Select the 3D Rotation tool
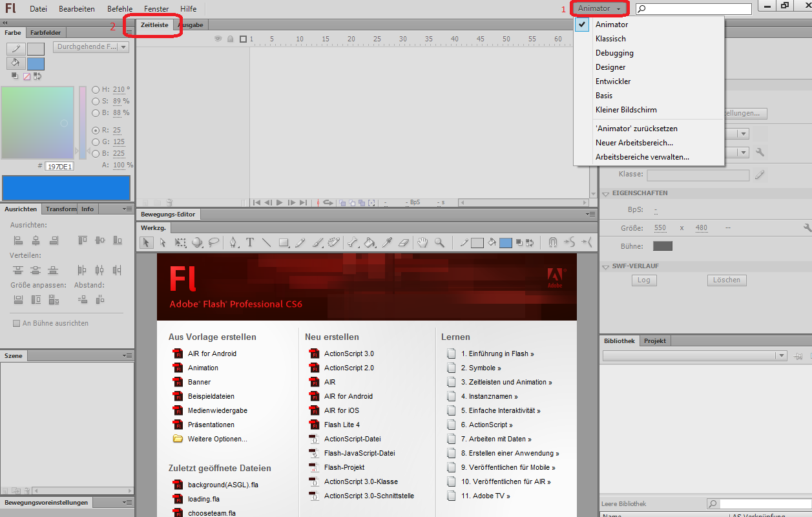 [197, 242]
